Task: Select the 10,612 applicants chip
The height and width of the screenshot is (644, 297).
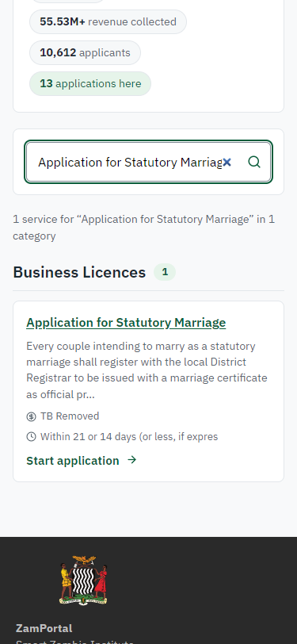Action: tap(85, 52)
